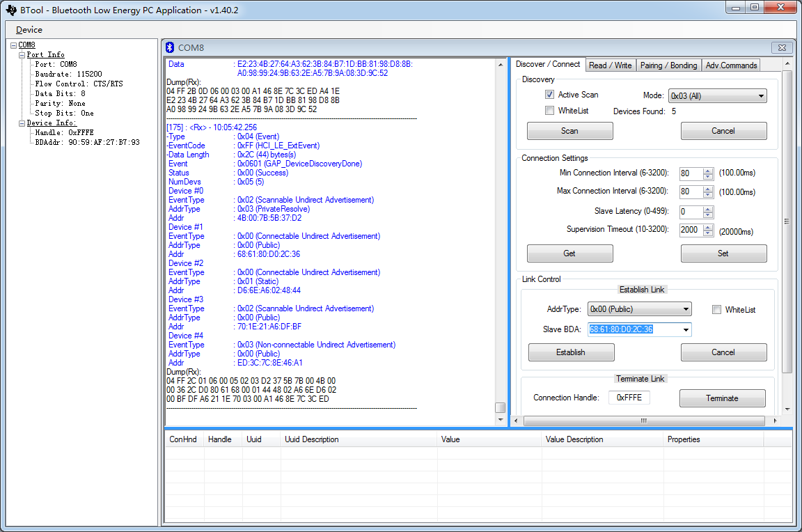Increase the Min Connection Interval stepper
The image size is (802, 532).
coord(708,171)
